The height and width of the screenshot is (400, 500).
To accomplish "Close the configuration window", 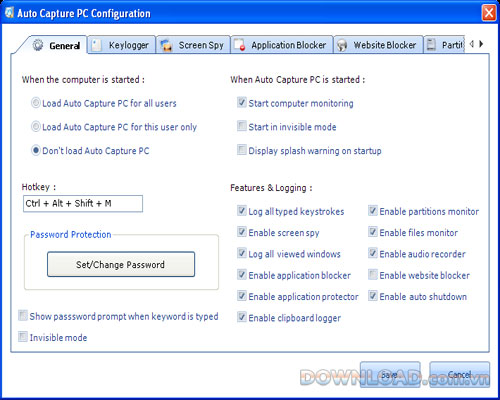I will tap(489, 13).
